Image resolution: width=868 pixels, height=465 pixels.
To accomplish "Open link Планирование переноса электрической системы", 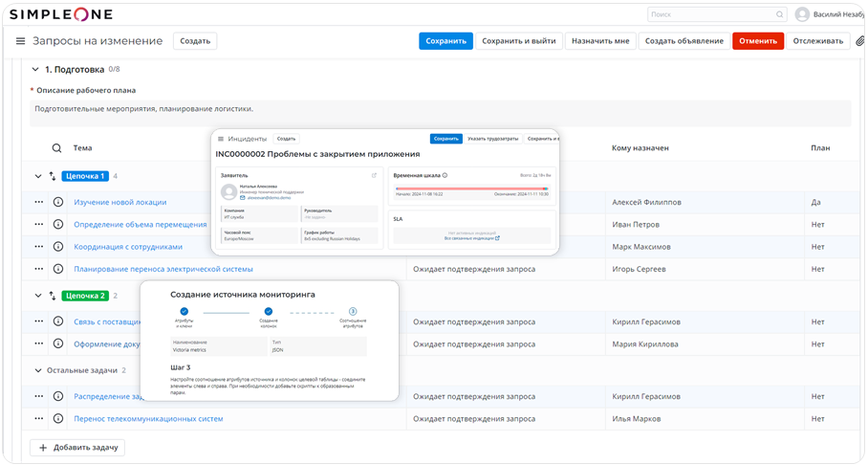I will (163, 269).
